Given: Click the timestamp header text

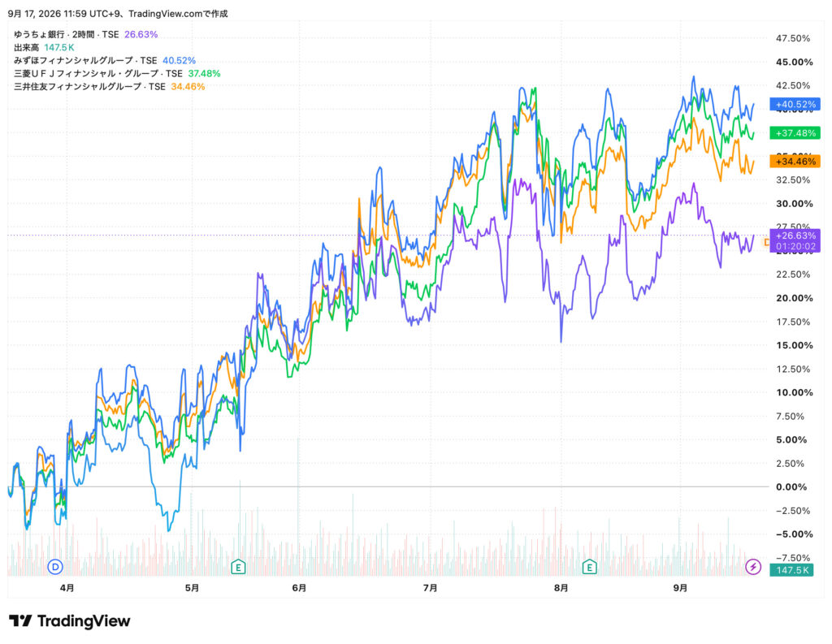Looking at the screenshot, I should 118,14.
